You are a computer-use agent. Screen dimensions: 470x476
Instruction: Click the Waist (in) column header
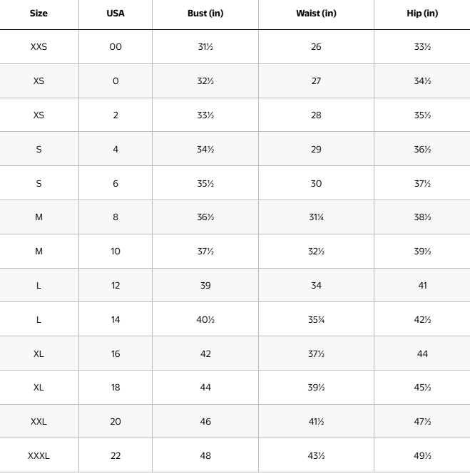pyautogui.click(x=316, y=14)
